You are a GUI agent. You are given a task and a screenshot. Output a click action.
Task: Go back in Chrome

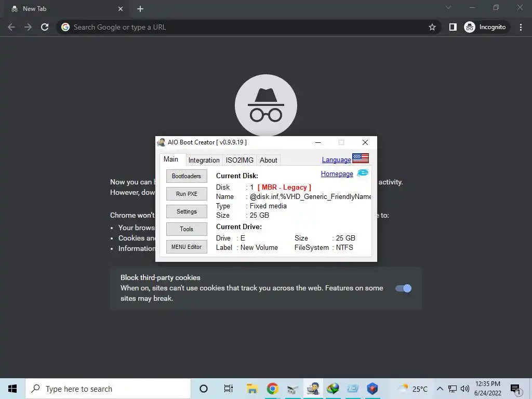click(11, 27)
